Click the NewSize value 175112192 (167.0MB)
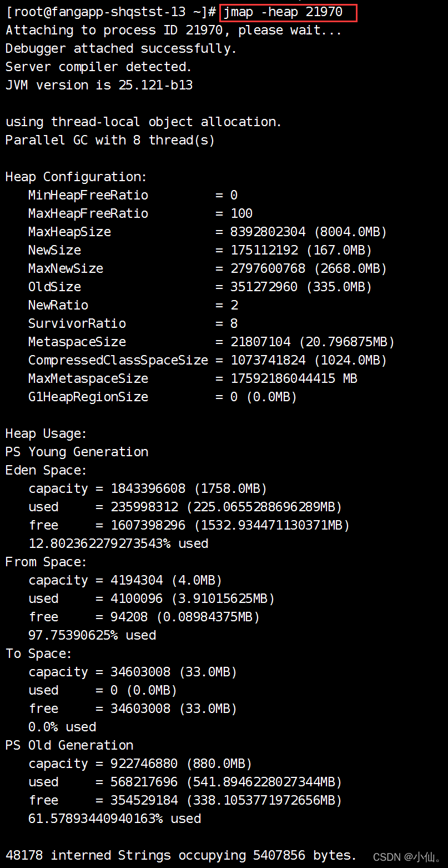The image size is (448, 868). coord(301,250)
